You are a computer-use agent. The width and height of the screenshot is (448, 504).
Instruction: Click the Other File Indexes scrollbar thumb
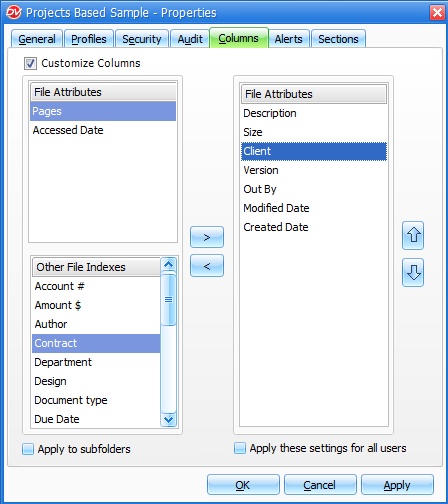click(168, 299)
